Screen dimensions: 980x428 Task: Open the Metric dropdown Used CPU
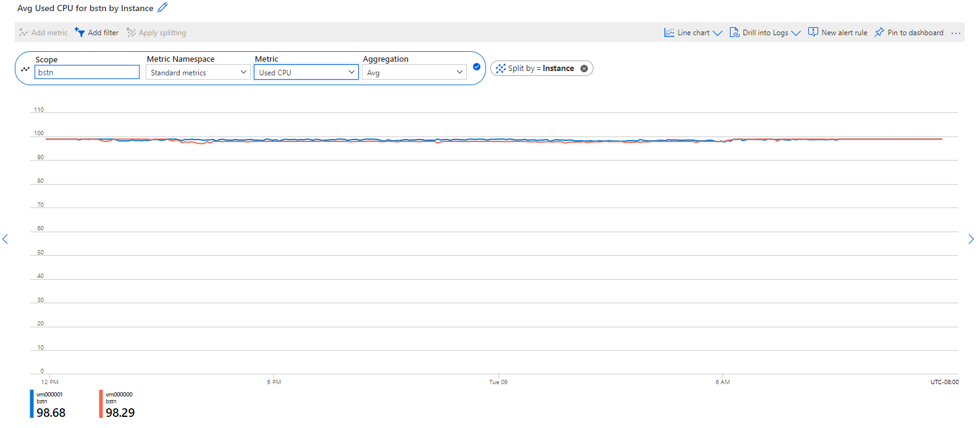pyautogui.click(x=306, y=72)
